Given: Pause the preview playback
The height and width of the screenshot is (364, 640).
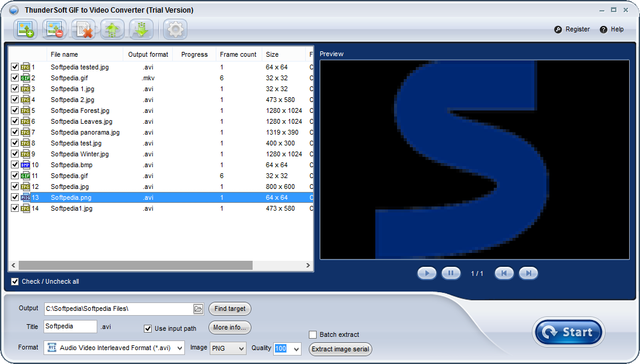Looking at the screenshot, I should point(451,273).
